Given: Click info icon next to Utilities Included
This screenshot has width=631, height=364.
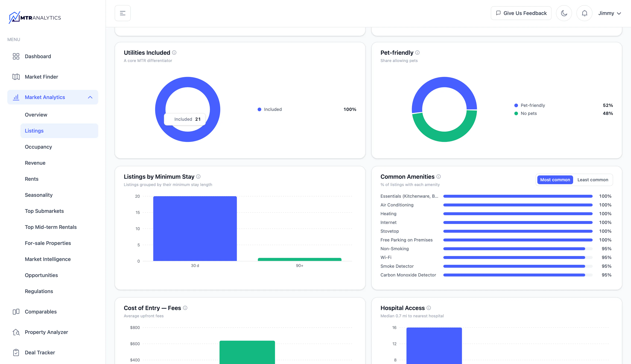Looking at the screenshot, I should pos(174,53).
